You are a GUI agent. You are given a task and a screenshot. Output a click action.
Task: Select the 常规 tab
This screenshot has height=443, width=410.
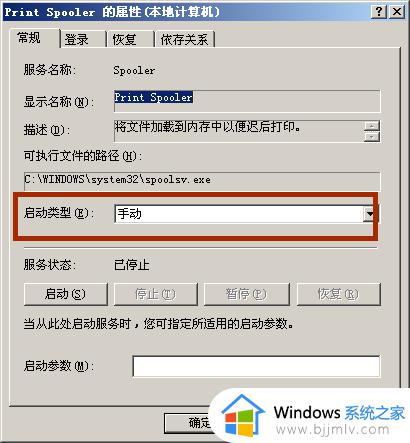coord(34,38)
